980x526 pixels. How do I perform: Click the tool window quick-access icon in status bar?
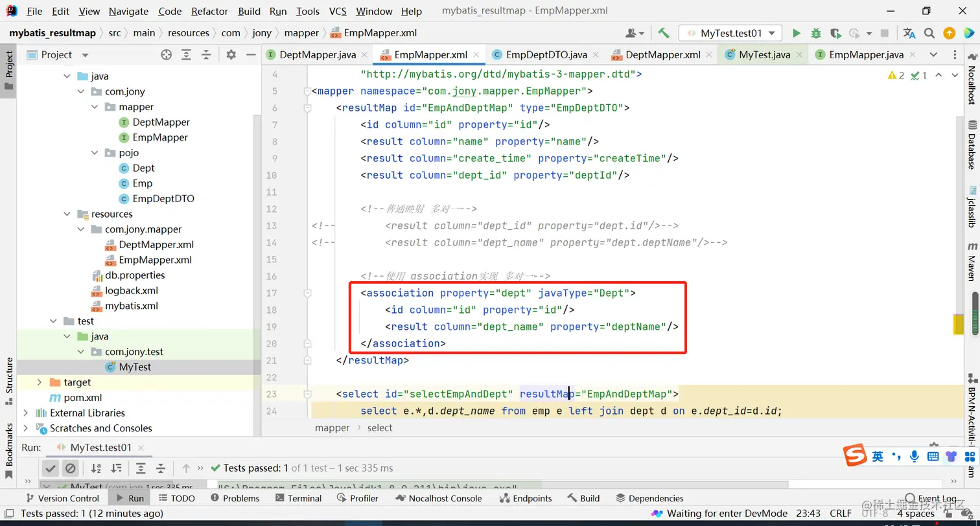[9, 514]
